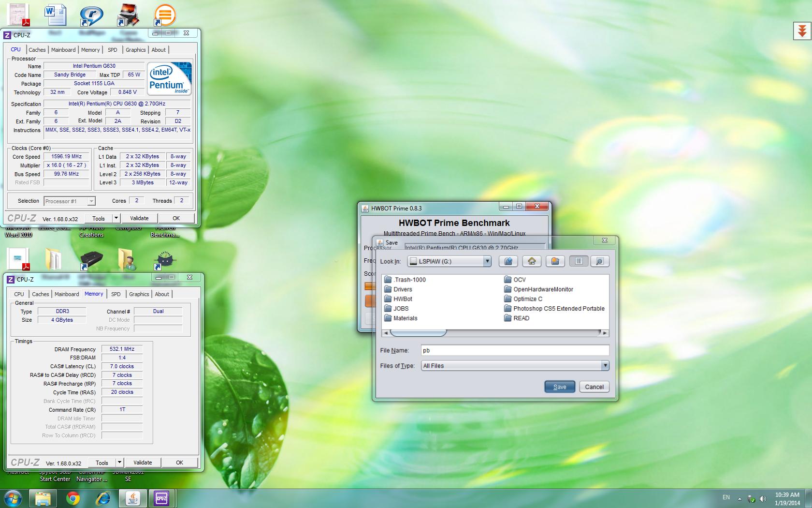
Task: Click Tools button in memory CPU-Z window
Action: pos(102,463)
